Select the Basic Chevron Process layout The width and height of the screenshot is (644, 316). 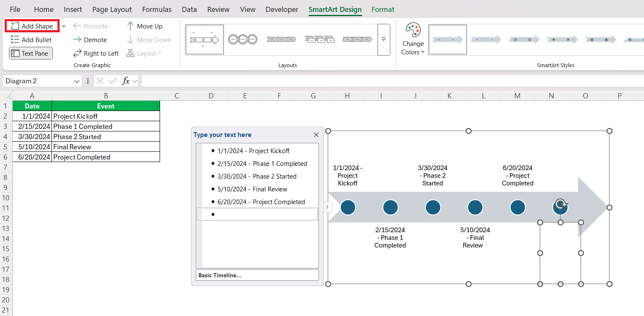[281, 40]
